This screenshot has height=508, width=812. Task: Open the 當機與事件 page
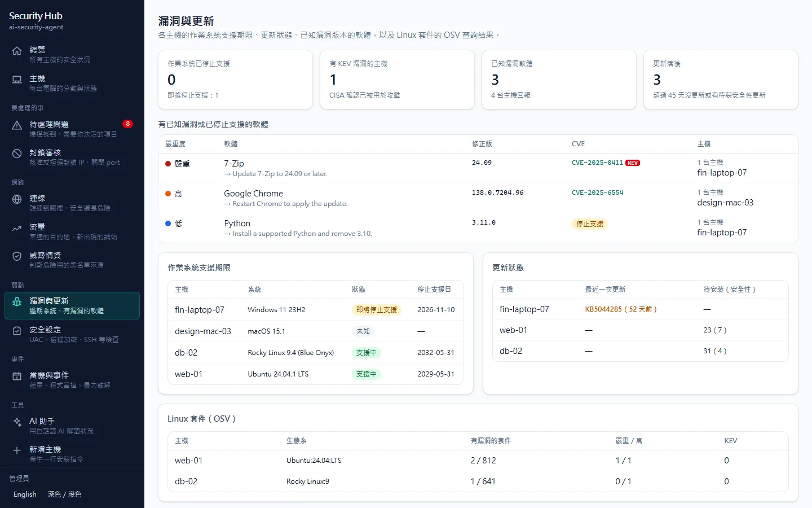pos(72,380)
